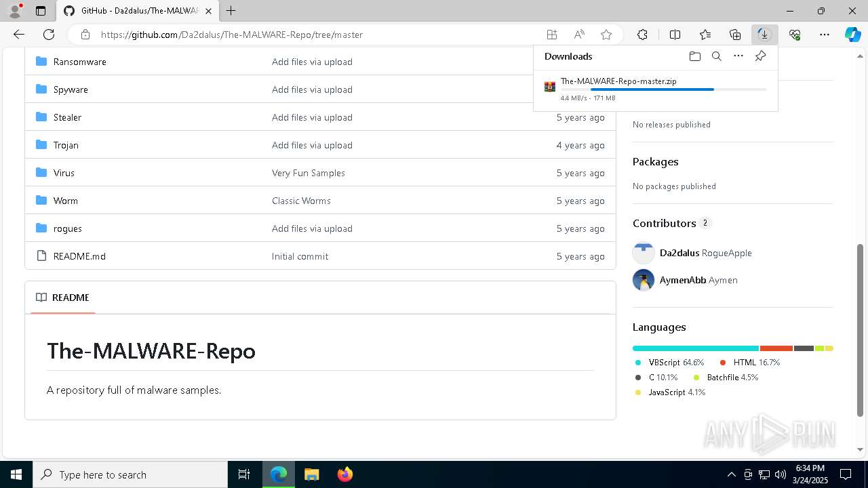Launch Firefox from taskbar
Screen dimensions: 868x488
point(344,474)
